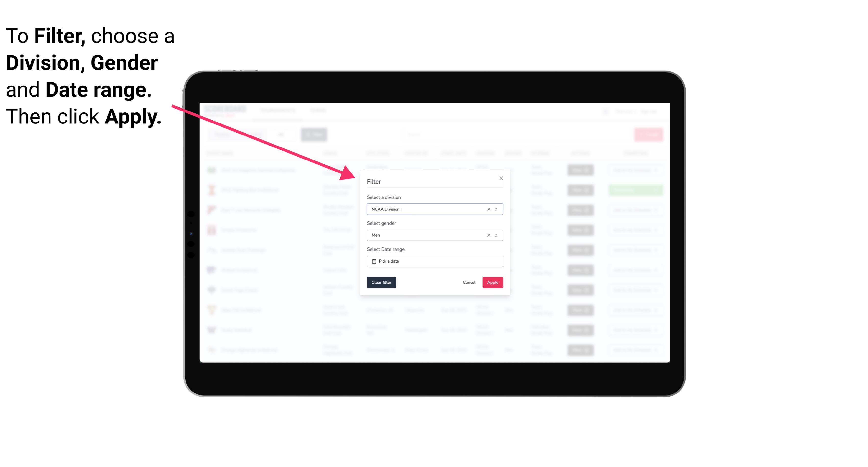The image size is (868, 467).
Task: Click the Clear filter button
Action: point(381,283)
